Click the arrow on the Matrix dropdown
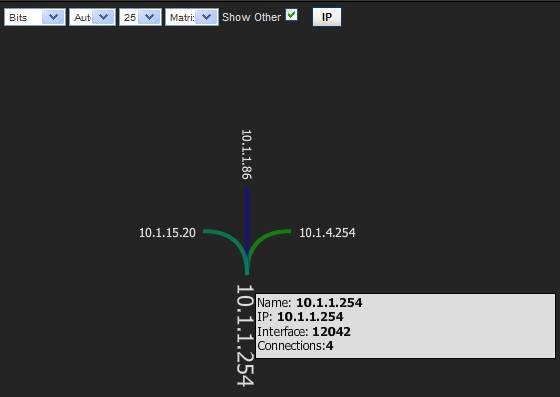This screenshot has width=560, height=397. [x=206, y=17]
